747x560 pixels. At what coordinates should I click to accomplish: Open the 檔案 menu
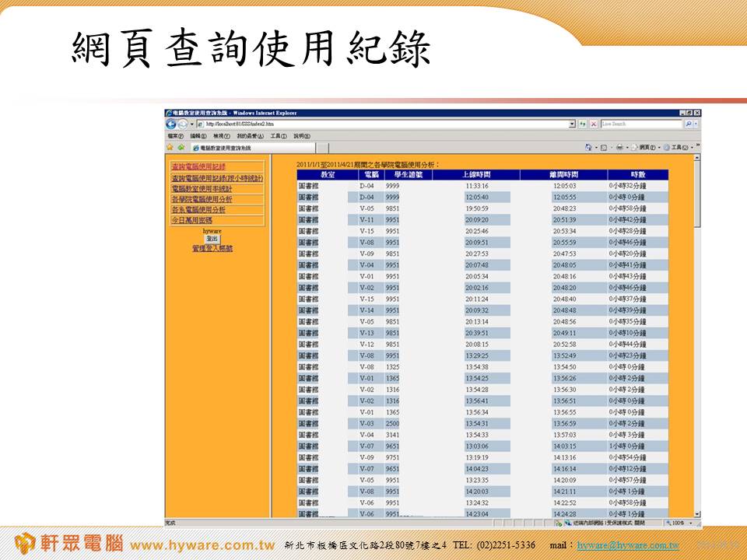(175, 136)
